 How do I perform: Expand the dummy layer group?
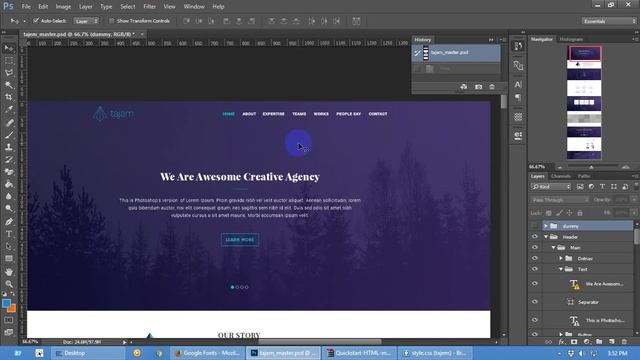[x=546, y=226]
